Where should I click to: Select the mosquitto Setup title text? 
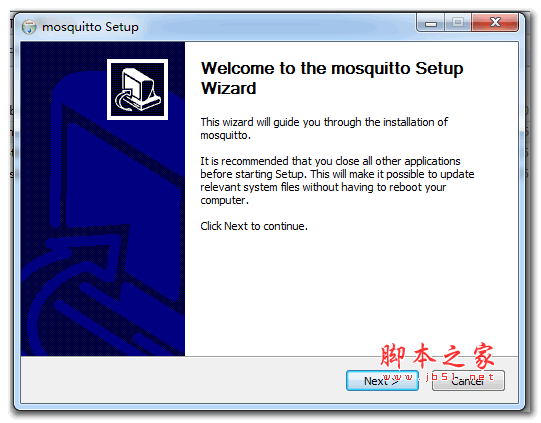90,27
